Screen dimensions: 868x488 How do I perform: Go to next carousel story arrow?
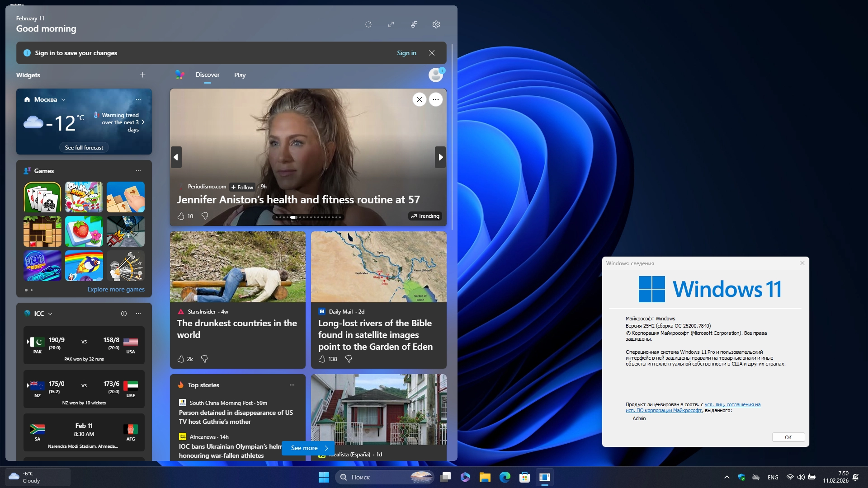click(440, 157)
